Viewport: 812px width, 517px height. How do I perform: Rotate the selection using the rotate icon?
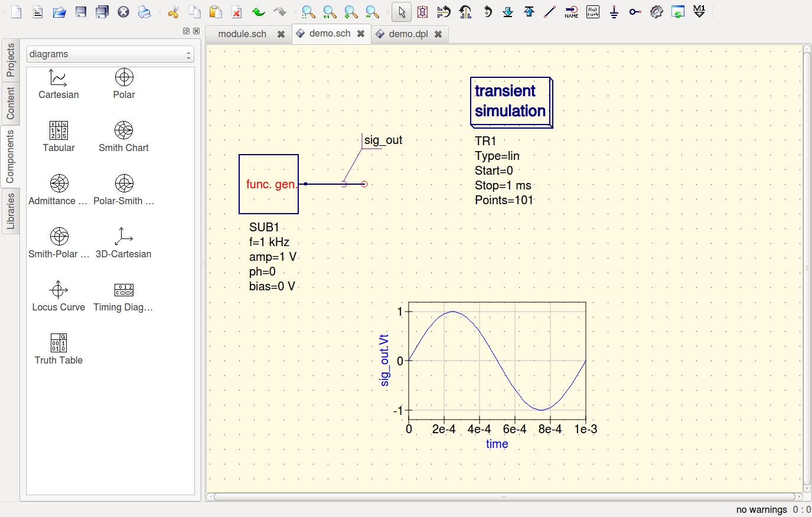point(487,12)
